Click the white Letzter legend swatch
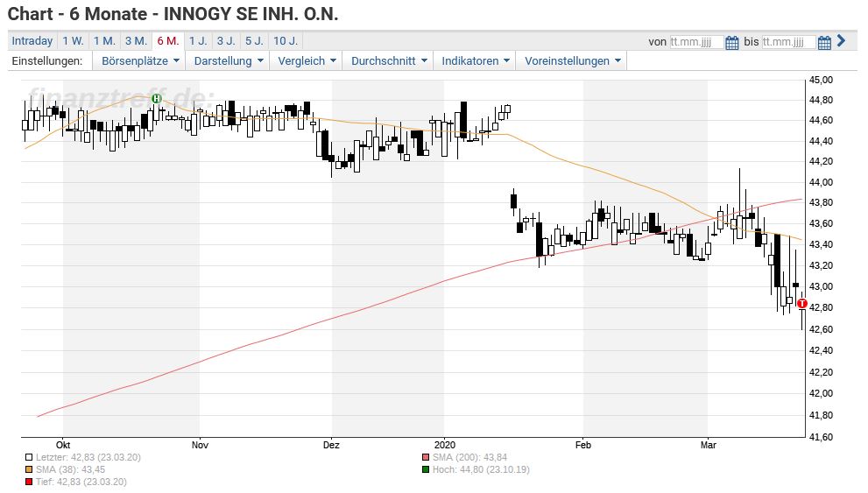The width and height of the screenshot is (868, 493). [29, 458]
